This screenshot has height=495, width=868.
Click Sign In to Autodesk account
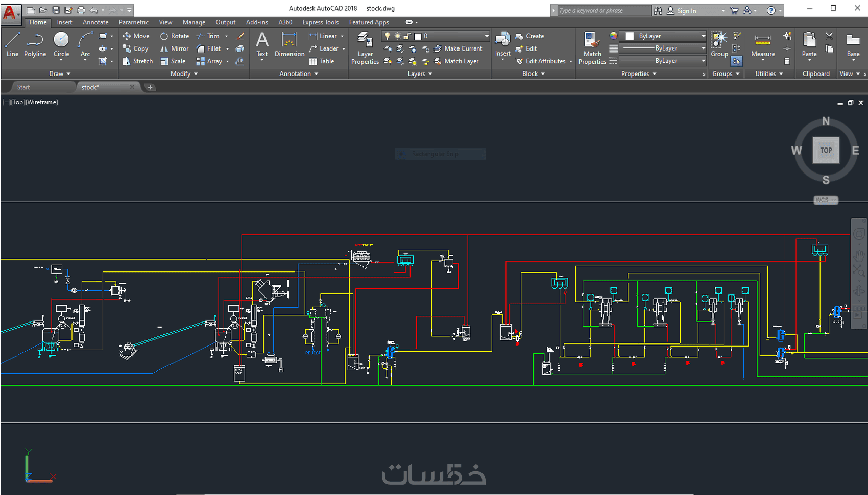coord(686,11)
